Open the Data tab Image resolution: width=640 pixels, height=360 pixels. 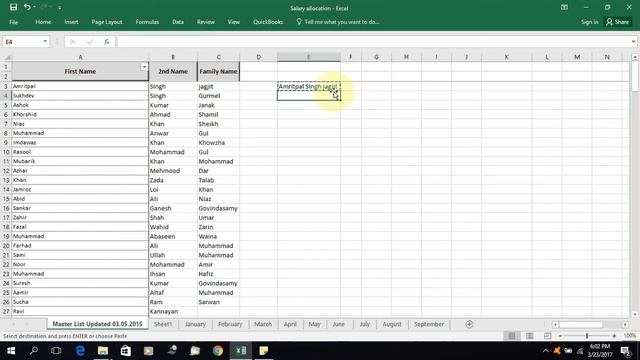(x=178, y=22)
